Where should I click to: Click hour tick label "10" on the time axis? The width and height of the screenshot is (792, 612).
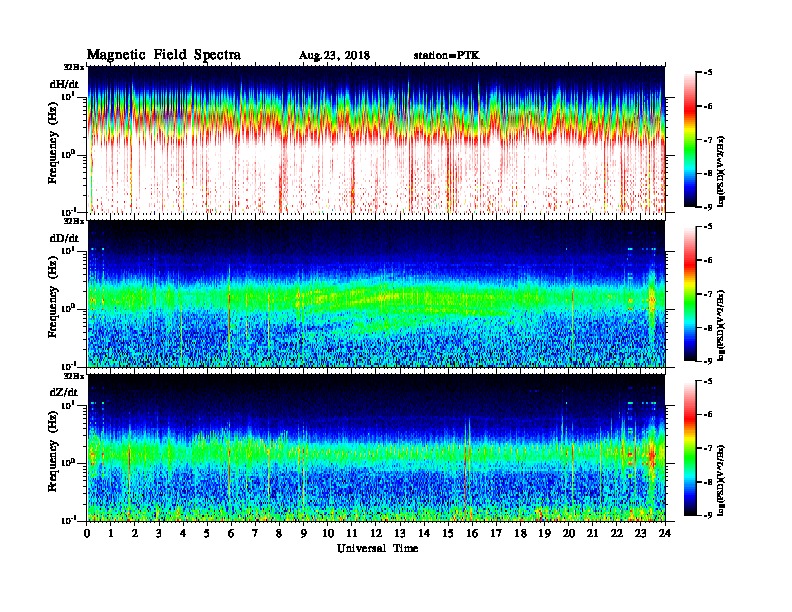click(328, 533)
